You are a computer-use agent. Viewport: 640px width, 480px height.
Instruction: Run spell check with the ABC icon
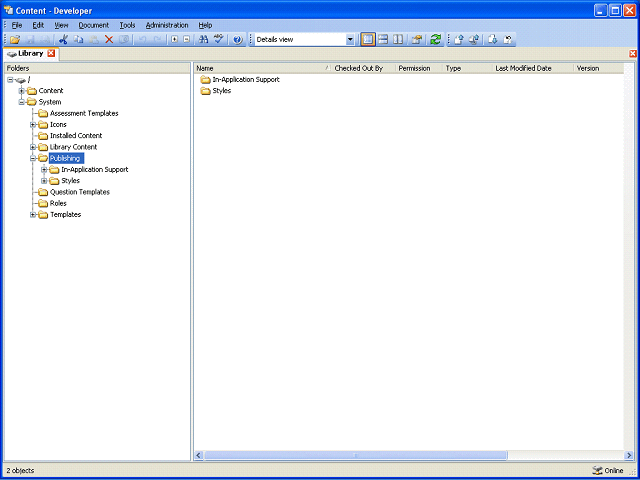click(x=219, y=40)
